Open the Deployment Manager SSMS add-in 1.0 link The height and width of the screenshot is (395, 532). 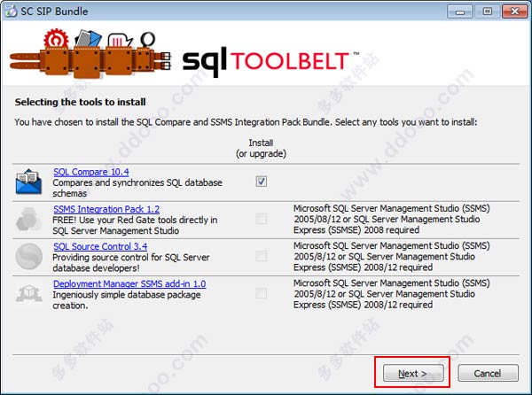point(129,283)
